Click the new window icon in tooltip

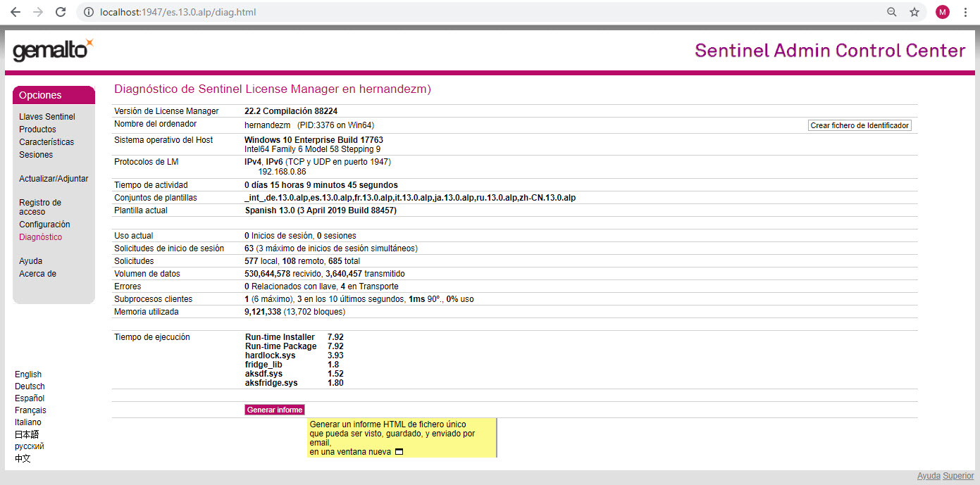399,452
